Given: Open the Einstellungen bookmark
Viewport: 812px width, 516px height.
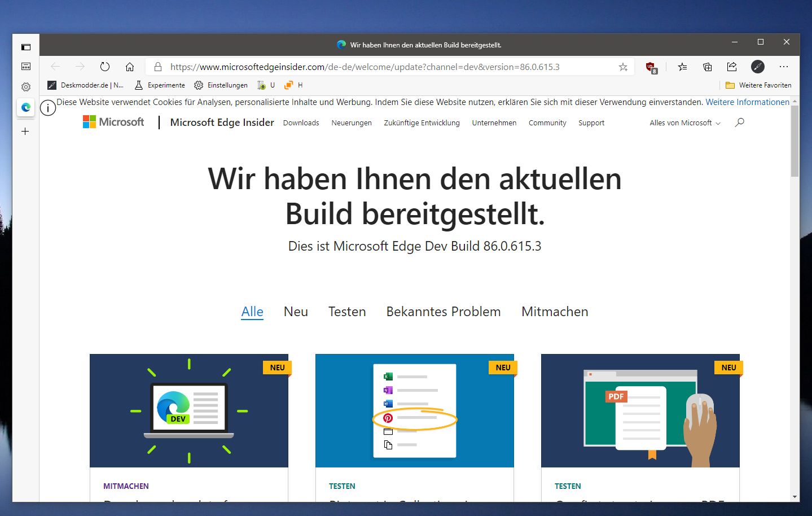Looking at the screenshot, I should click(x=221, y=85).
